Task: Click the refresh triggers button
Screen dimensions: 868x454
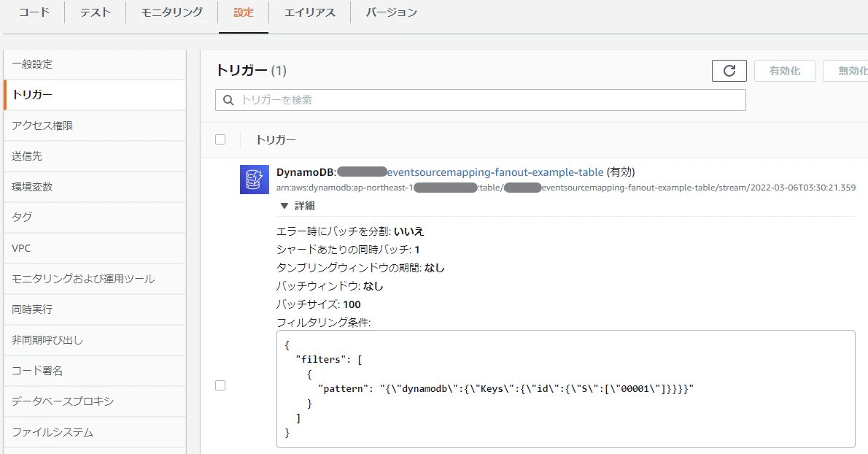Action: tap(729, 71)
